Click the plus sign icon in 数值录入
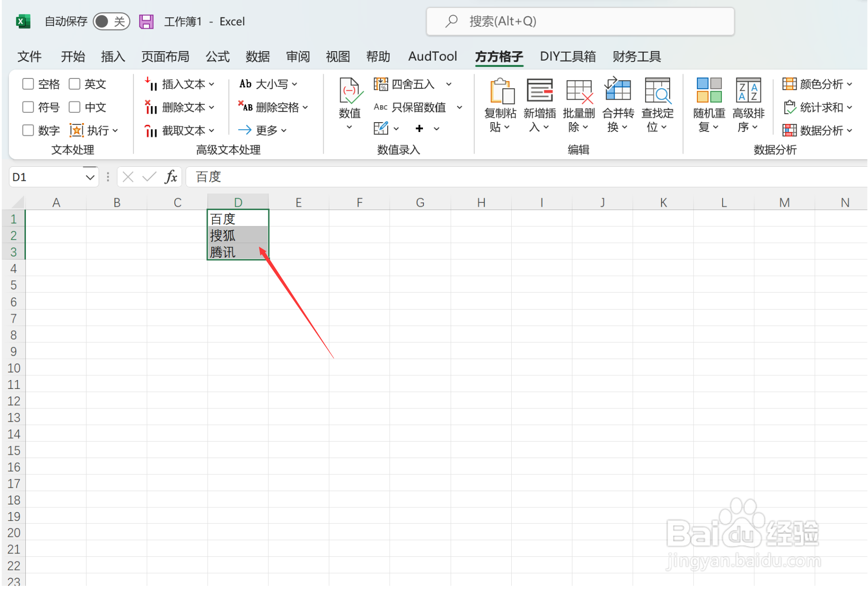Viewport: 868px width, 590px height. click(419, 128)
